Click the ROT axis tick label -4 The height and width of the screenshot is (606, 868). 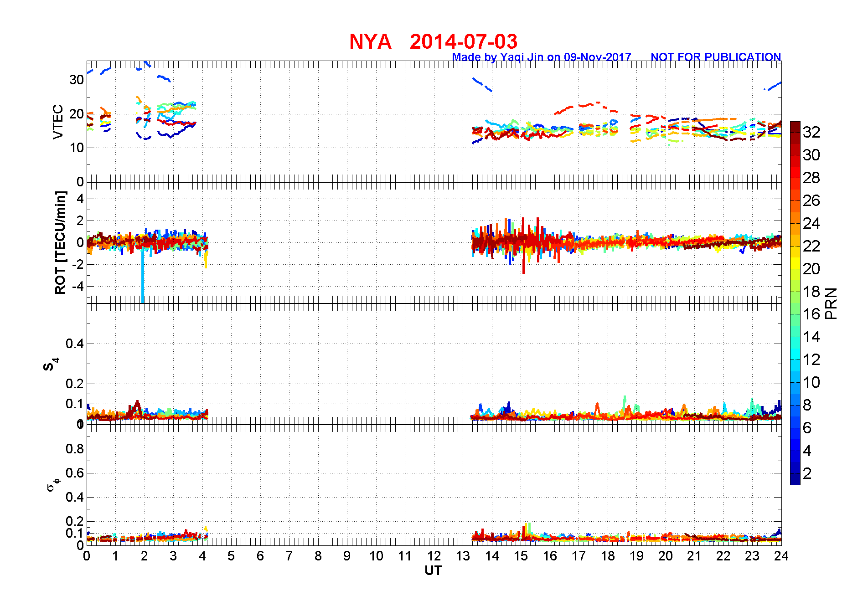[x=79, y=287]
